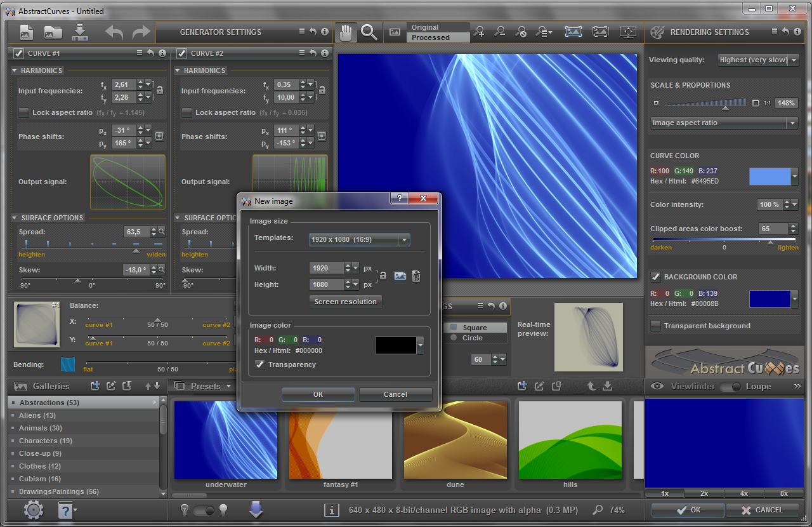Viewport: 812px width, 527px height.
Task: Open the settings gear at bottom left
Action: [x=33, y=510]
